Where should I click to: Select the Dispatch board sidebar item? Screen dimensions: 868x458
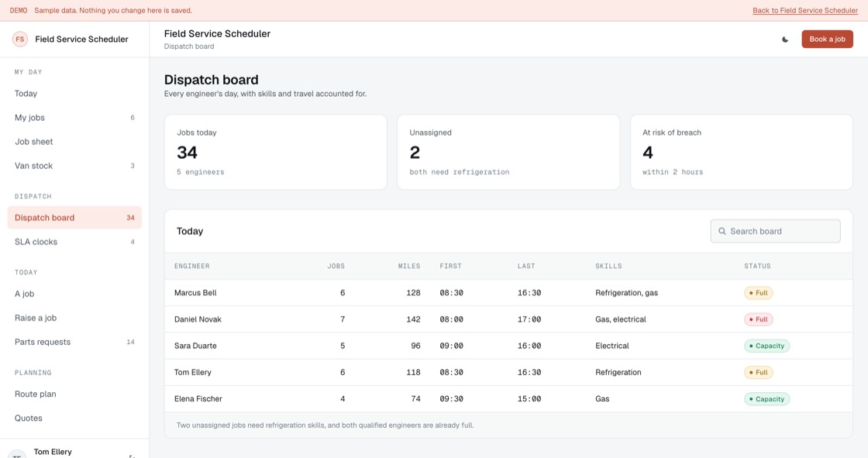click(74, 218)
